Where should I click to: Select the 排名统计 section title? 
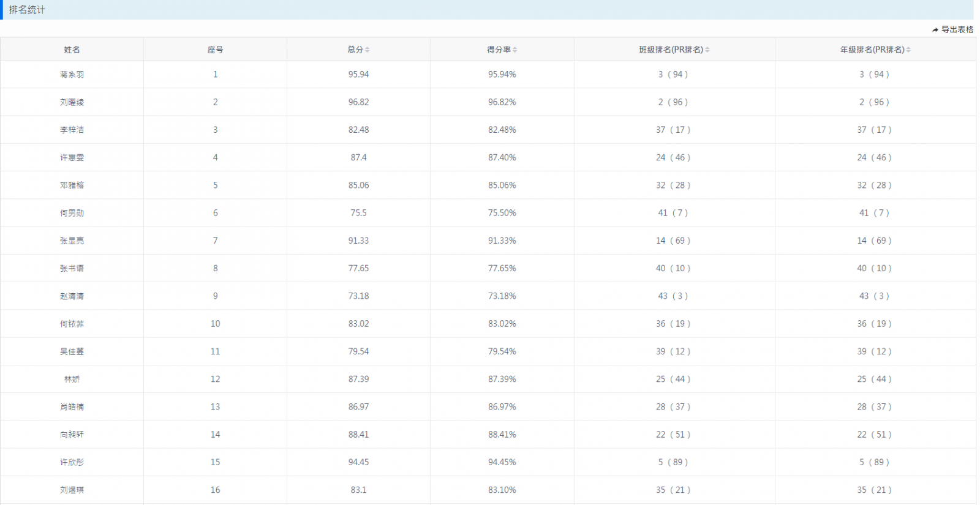click(27, 10)
